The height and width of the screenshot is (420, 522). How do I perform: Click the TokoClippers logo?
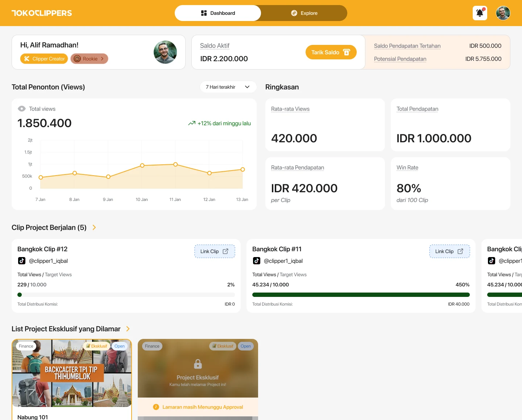pyautogui.click(x=42, y=13)
